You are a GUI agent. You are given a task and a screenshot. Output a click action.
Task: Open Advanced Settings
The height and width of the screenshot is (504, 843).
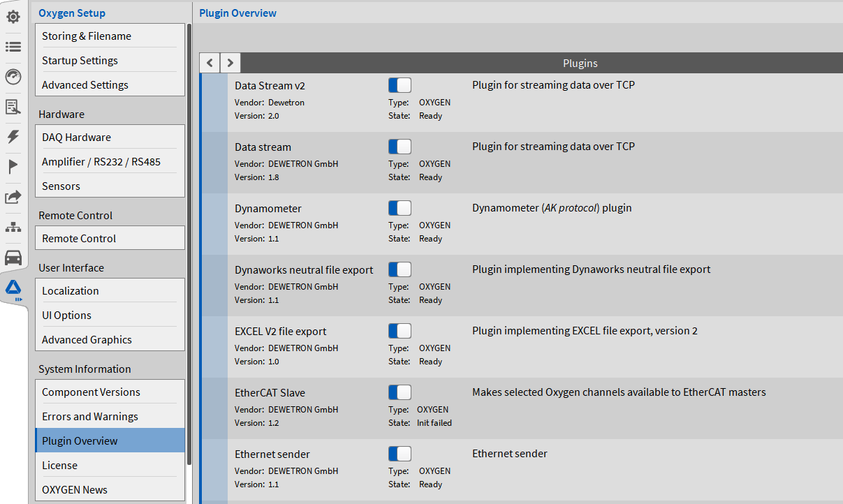(x=110, y=84)
